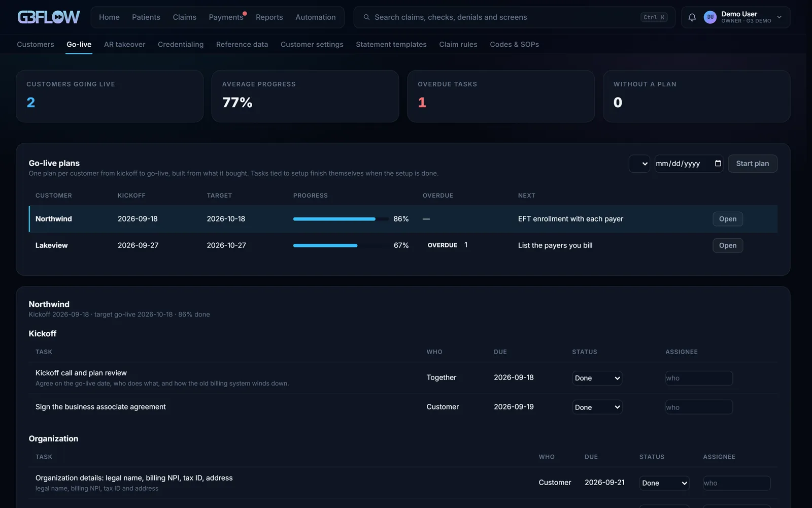Click assignee field for Organization details task
This screenshot has width=812, height=508.
[x=736, y=483]
